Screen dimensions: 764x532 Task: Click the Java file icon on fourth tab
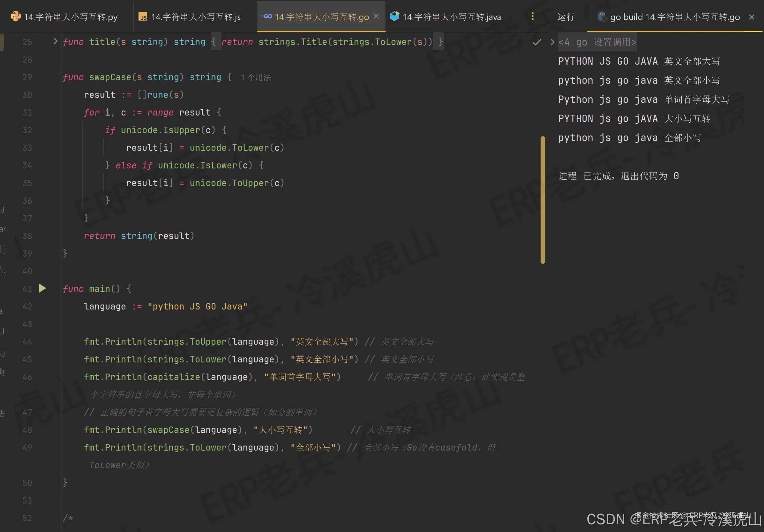[x=394, y=16]
